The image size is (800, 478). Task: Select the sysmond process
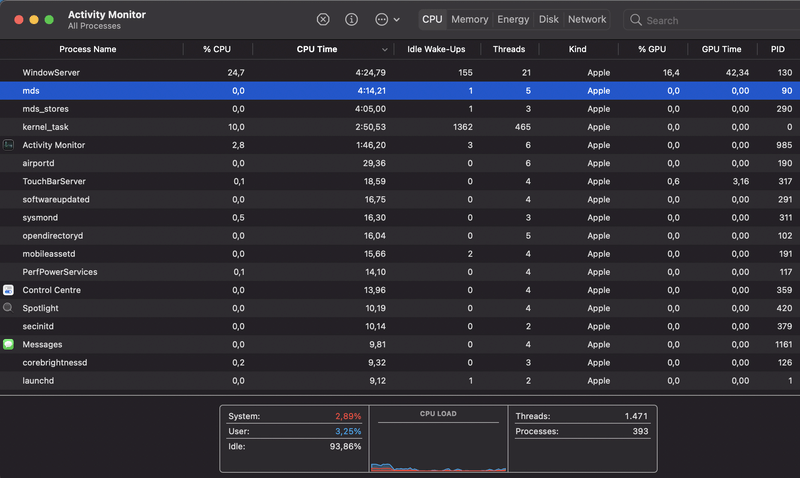[x=40, y=218]
